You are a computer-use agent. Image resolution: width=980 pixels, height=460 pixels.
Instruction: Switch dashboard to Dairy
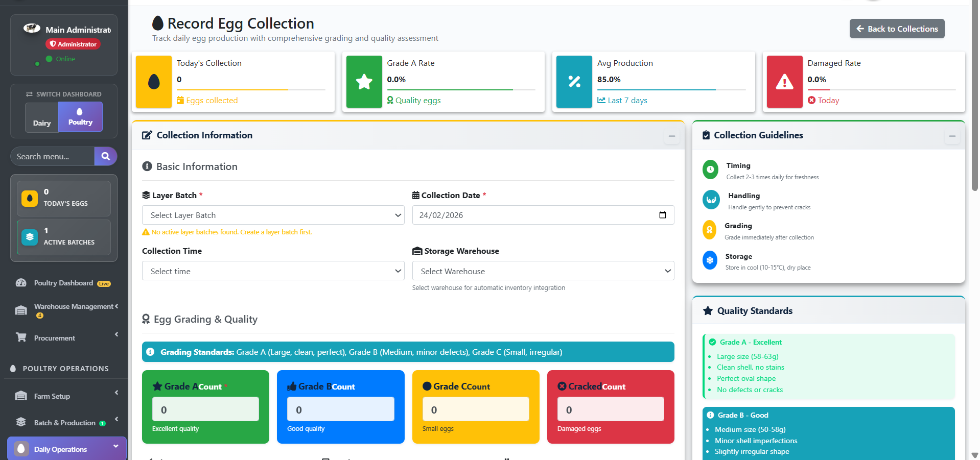(42, 118)
